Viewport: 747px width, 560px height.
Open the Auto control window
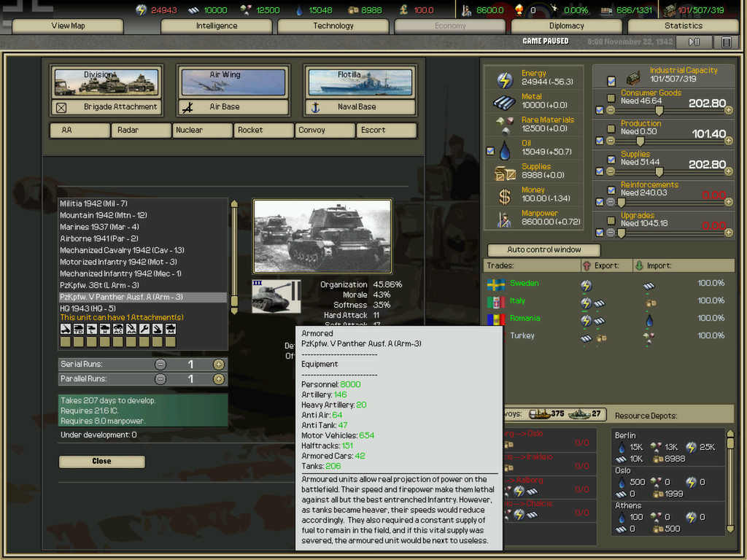(x=543, y=250)
